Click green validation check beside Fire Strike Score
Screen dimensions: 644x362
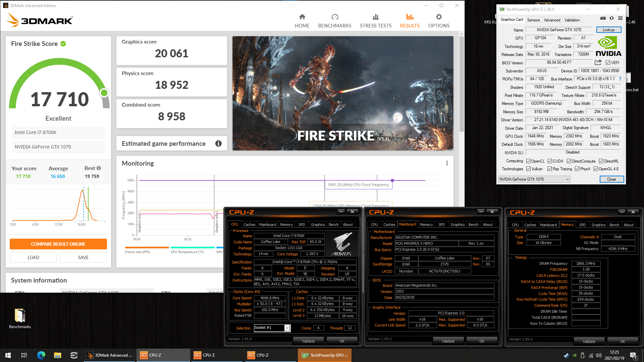pos(63,44)
